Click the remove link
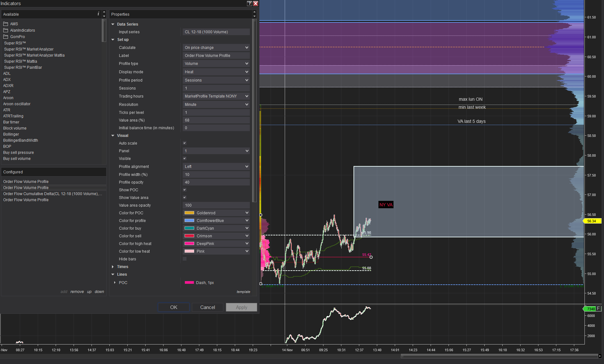This screenshot has width=604, height=364. [x=77, y=292]
